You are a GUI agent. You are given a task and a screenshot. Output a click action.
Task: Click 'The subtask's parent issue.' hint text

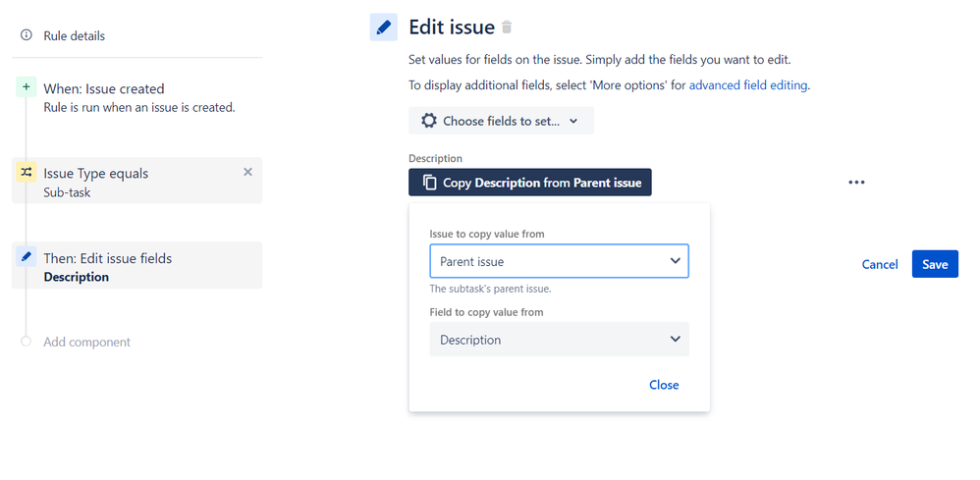click(491, 290)
